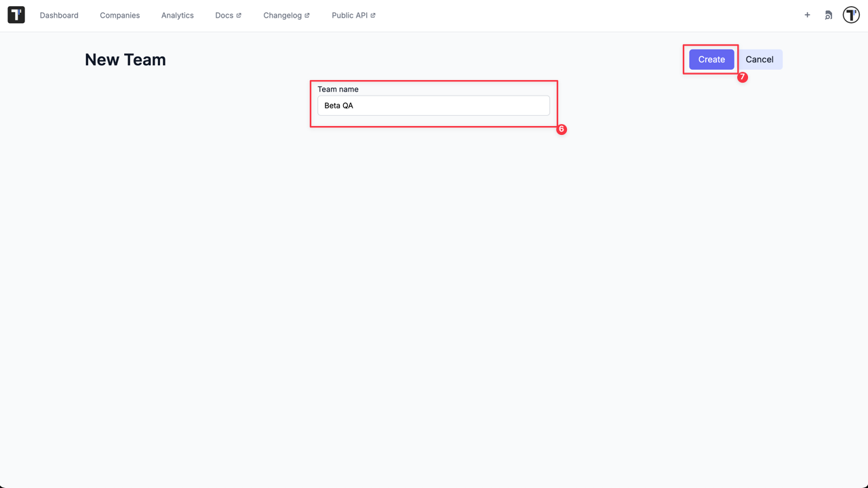Click the external link arrow beside Changelog

click(307, 14)
